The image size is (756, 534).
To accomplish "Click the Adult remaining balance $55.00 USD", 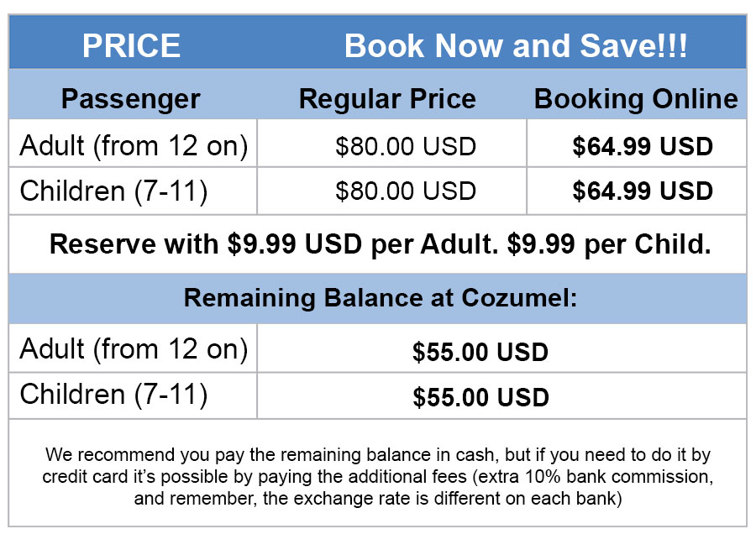I will pos(480,352).
